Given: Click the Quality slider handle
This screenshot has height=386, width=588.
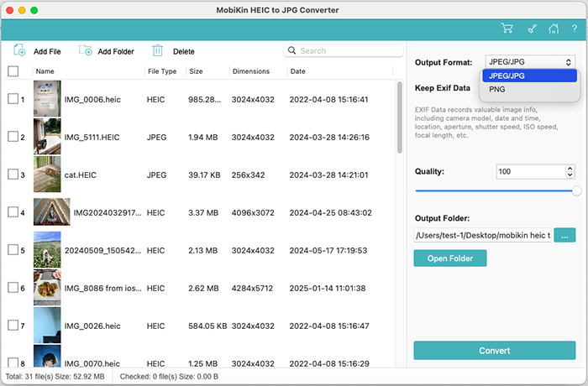Looking at the screenshot, I should pyautogui.click(x=576, y=190).
